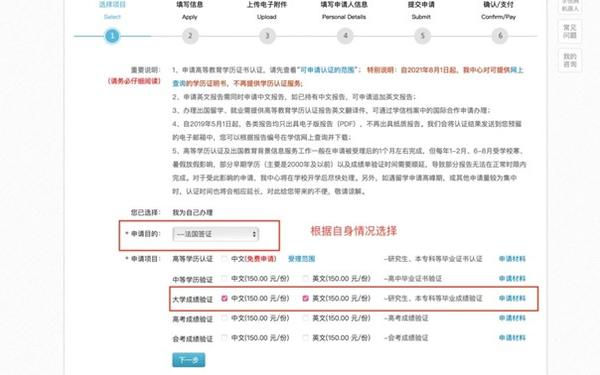This screenshot has width=600, height=375.
Task: Click step 6 circle for Confirm/Pay
Action: coord(499,36)
